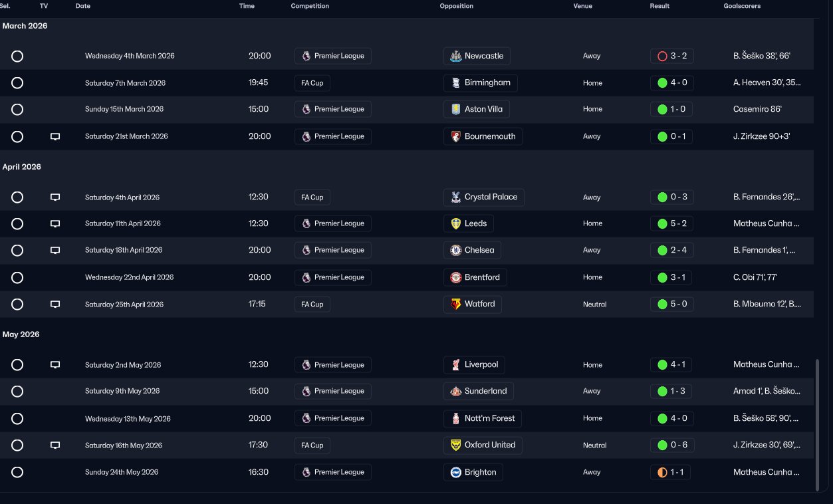Open the 0 - 6 result against Oxford United
Image resolution: width=833 pixels, height=504 pixels.
pyautogui.click(x=671, y=445)
